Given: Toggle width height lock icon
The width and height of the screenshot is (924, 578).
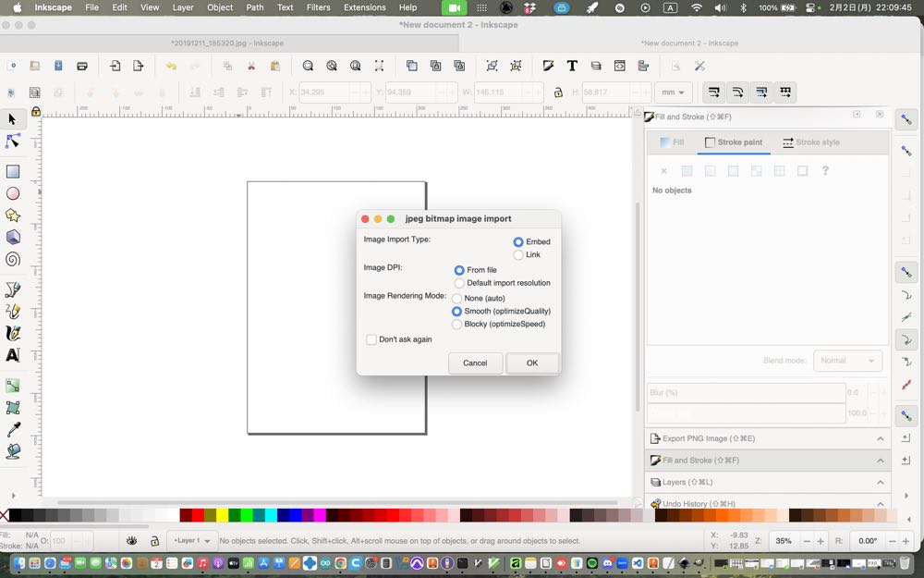Looking at the screenshot, I should click(557, 92).
